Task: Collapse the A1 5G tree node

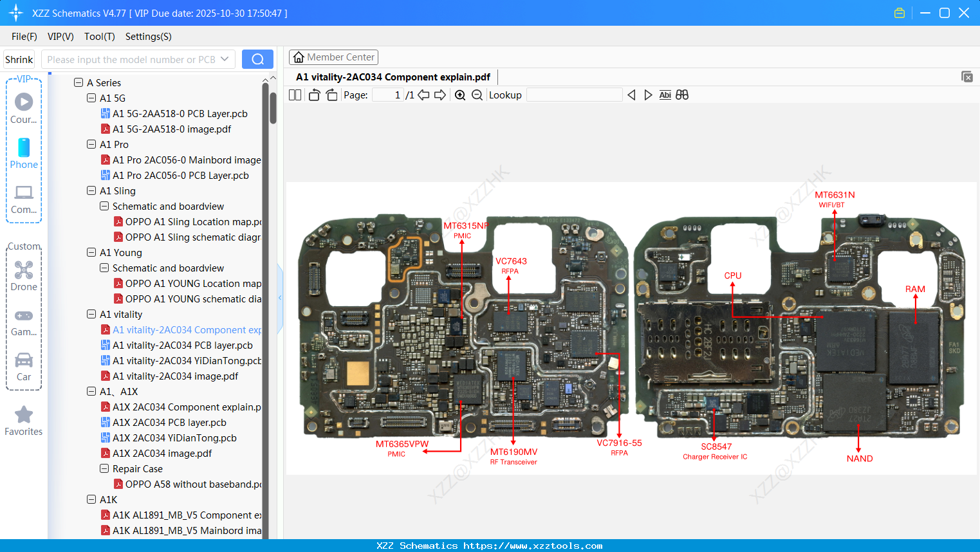Action: (91, 98)
